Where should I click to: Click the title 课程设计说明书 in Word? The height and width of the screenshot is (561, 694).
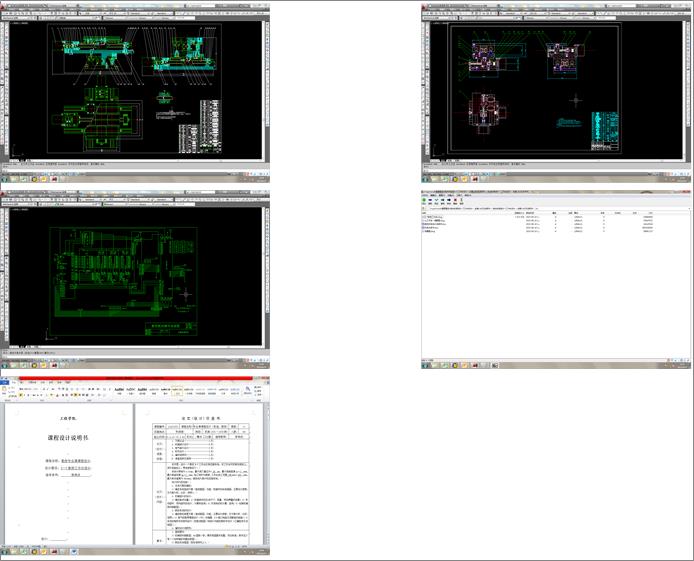pyautogui.click(x=68, y=438)
